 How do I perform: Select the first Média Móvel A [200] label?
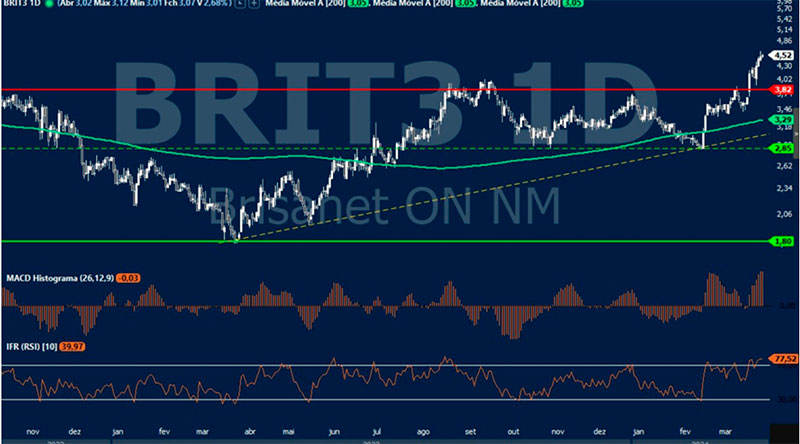pyautogui.click(x=305, y=4)
